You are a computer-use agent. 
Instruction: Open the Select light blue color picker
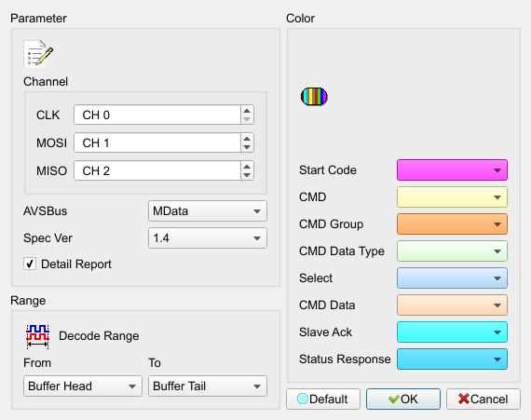452,278
